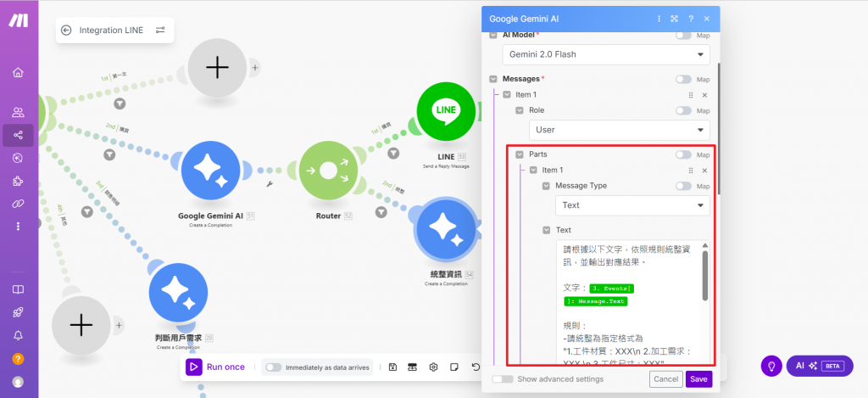This screenshot has height=398, width=868.
Task: Click the Save scenario disk icon
Action: pyautogui.click(x=392, y=367)
